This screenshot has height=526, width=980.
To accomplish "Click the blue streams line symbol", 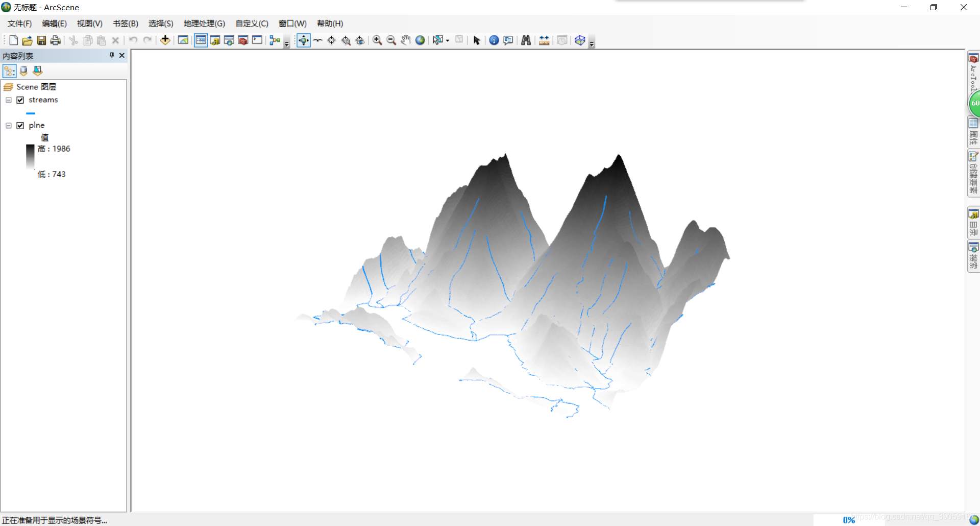I will [31, 113].
